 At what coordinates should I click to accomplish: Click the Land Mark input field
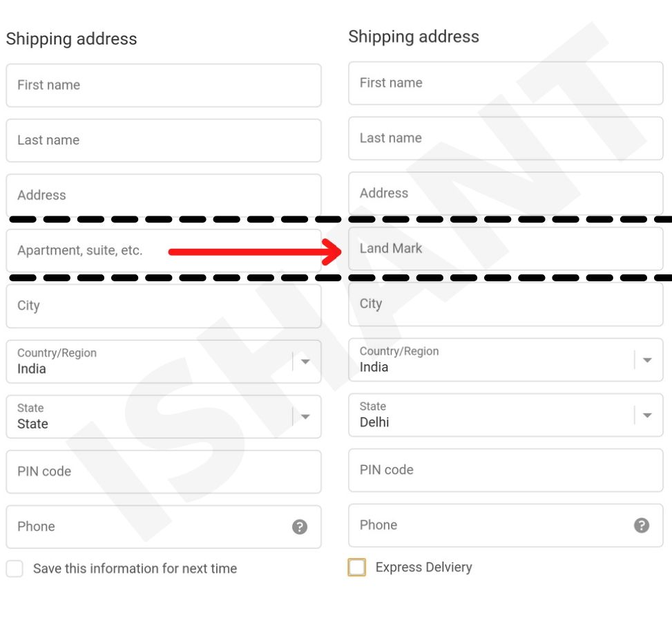(506, 249)
